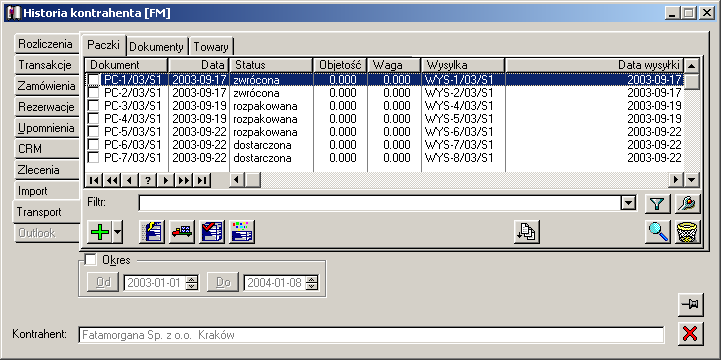This screenshot has height=360, width=721.
Task: Open the Upomnienia side tab
Action: (x=46, y=128)
